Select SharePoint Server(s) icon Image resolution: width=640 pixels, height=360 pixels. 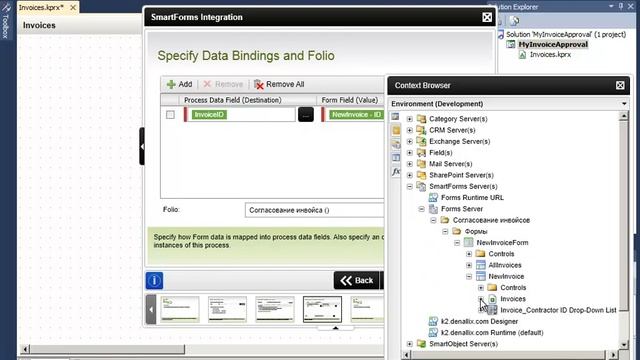click(x=421, y=175)
